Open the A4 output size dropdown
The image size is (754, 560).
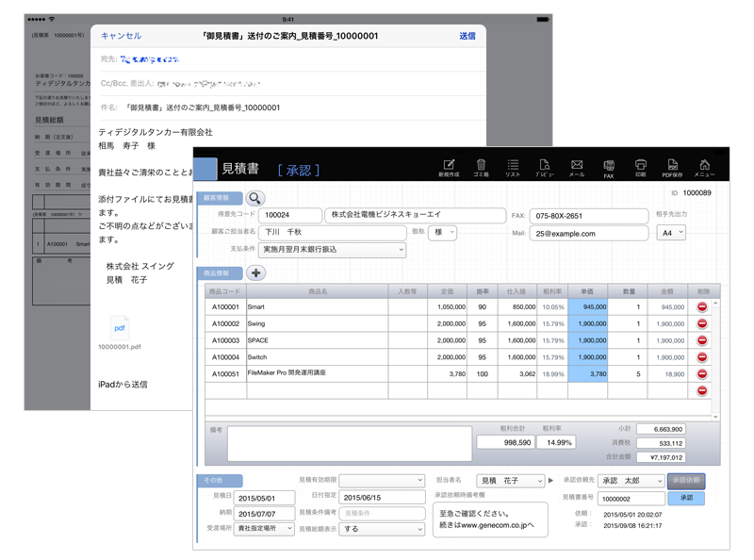671,233
